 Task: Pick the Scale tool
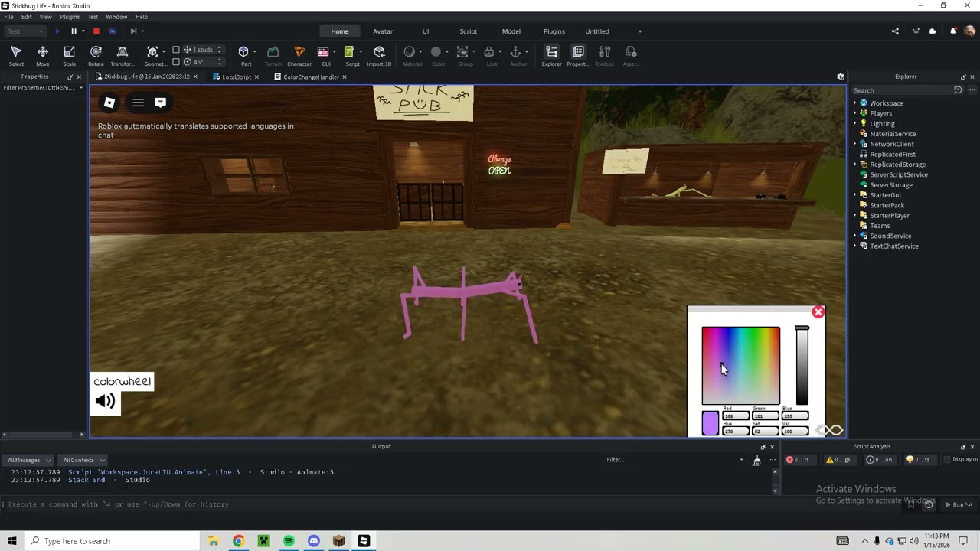(69, 56)
